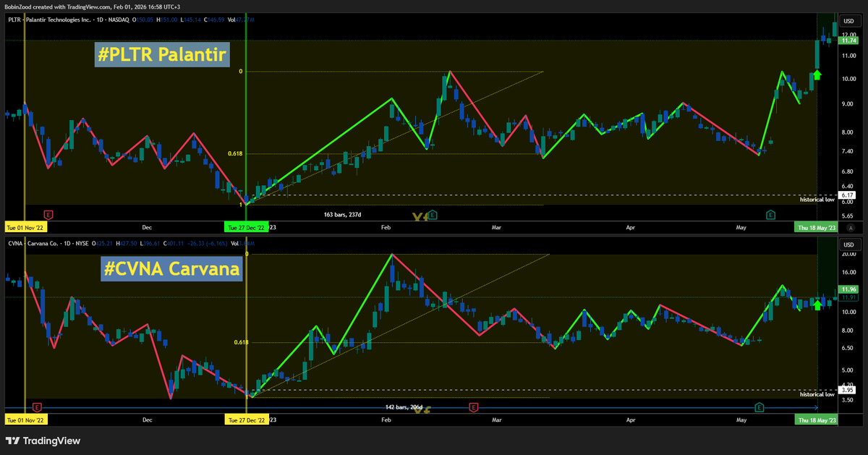Click the TradingView logo
The height and width of the screenshot is (455, 868).
click(43, 441)
